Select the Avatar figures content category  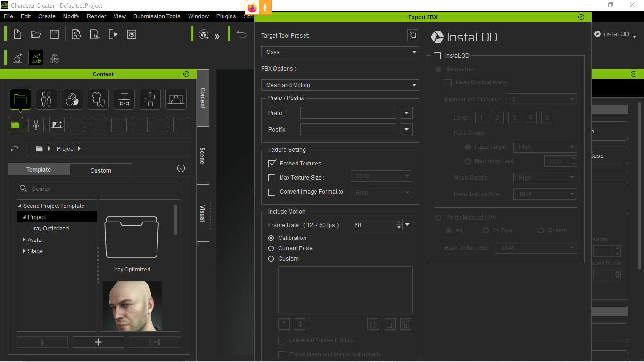(x=46, y=99)
